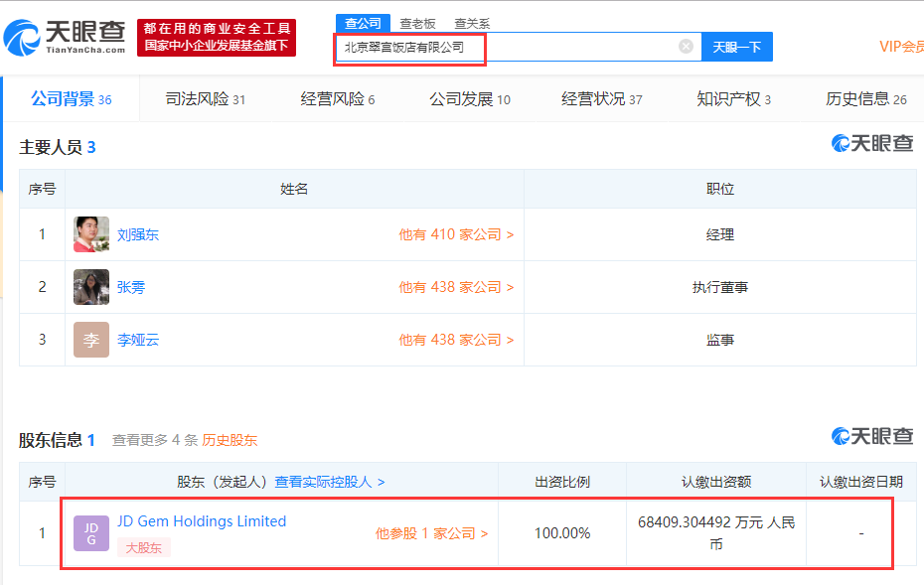Viewport: 924px width, 585px height.
Task: Switch to the 公司背景 tab
Action: click(x=72, y=99)
